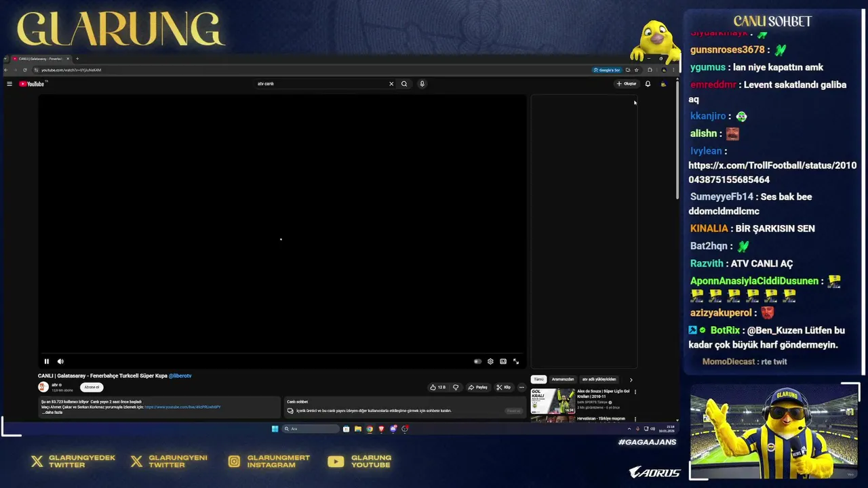Open YouTube notifications bell
The width and height of the screenshot is (868, 488).
pos(648,84)
